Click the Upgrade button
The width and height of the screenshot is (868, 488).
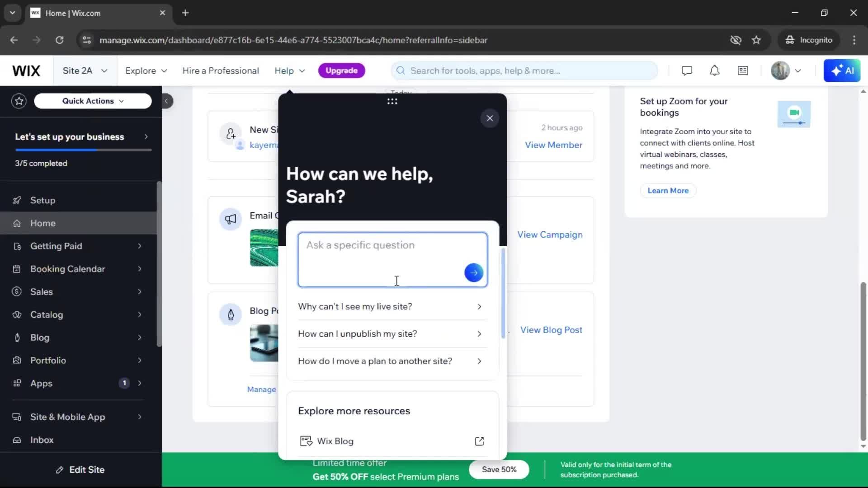coord(342,70)
